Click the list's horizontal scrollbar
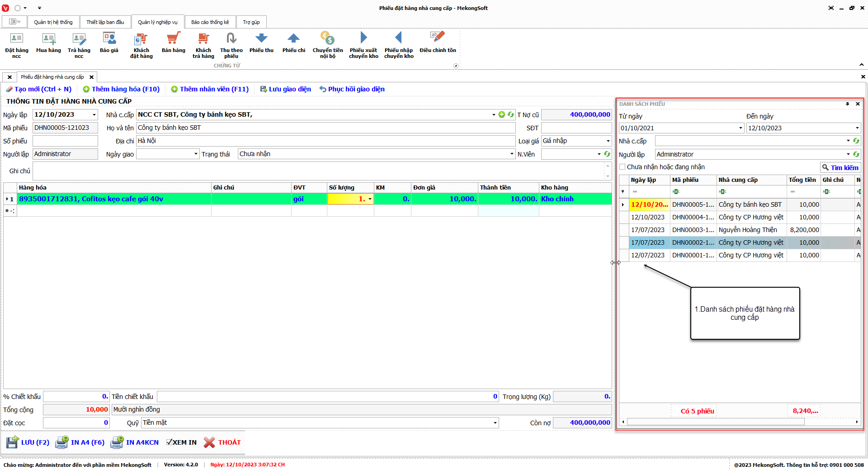The image size is (868, 470). pos(715,422)
